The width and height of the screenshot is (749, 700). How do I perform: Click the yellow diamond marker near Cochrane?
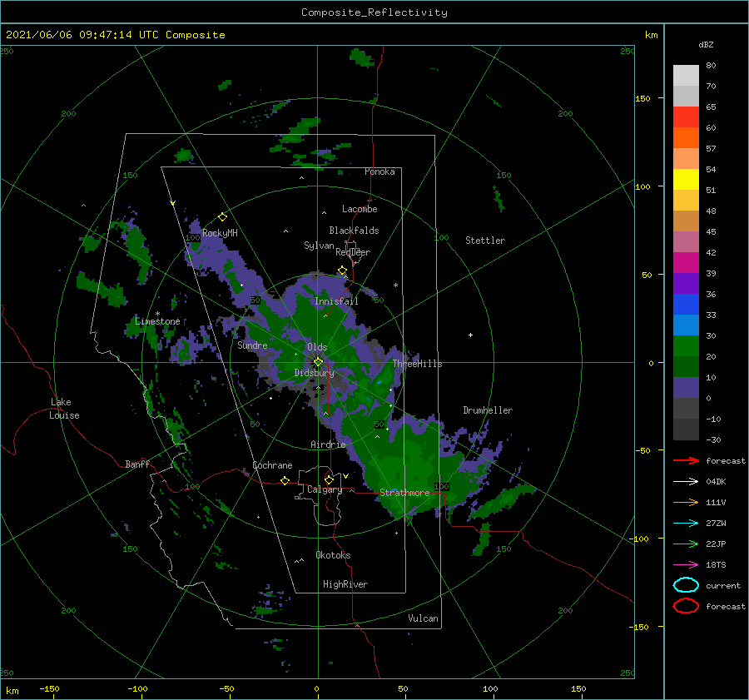(x=285, y=480)
